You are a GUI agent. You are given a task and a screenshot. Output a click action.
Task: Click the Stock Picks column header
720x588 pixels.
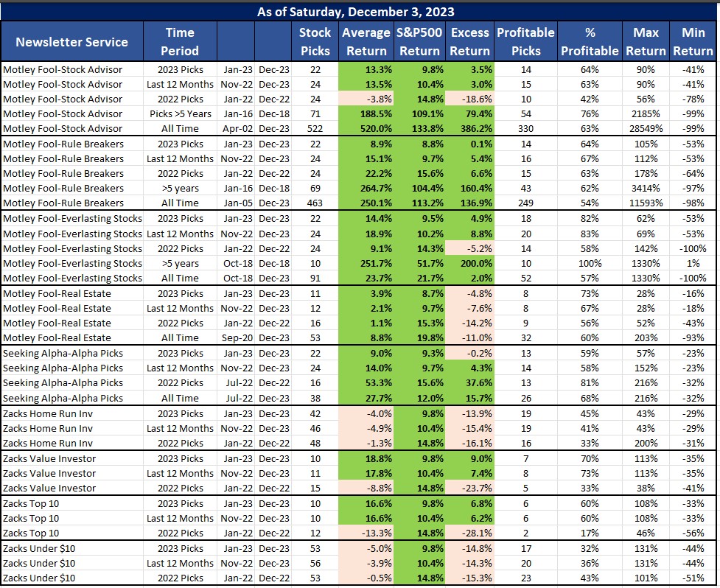[315, 41]
